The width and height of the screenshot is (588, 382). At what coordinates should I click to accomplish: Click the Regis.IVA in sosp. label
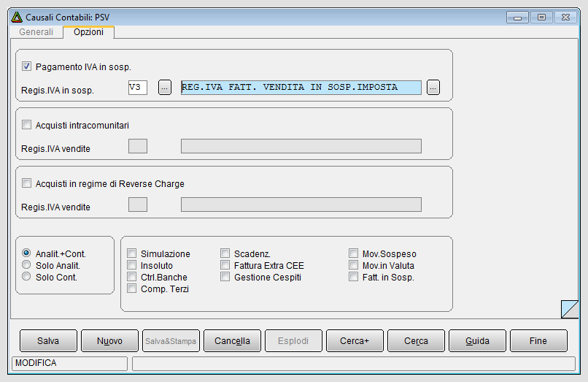(58, 91)
